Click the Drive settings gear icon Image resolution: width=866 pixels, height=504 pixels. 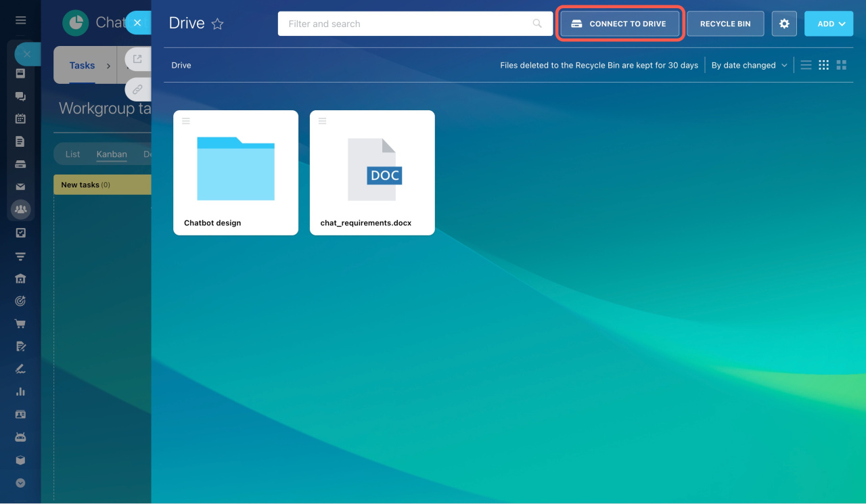click(x=784, y=24)
